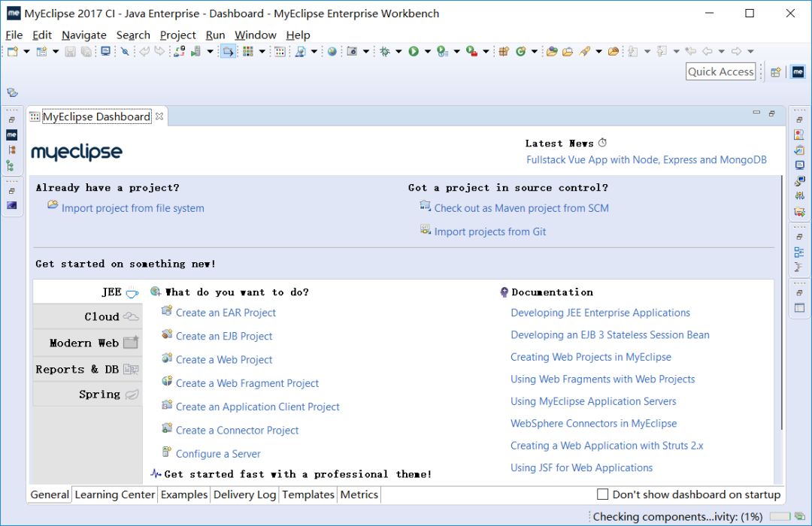
Task: Open dropdown beside the pencil search icon
Action: 598,51
